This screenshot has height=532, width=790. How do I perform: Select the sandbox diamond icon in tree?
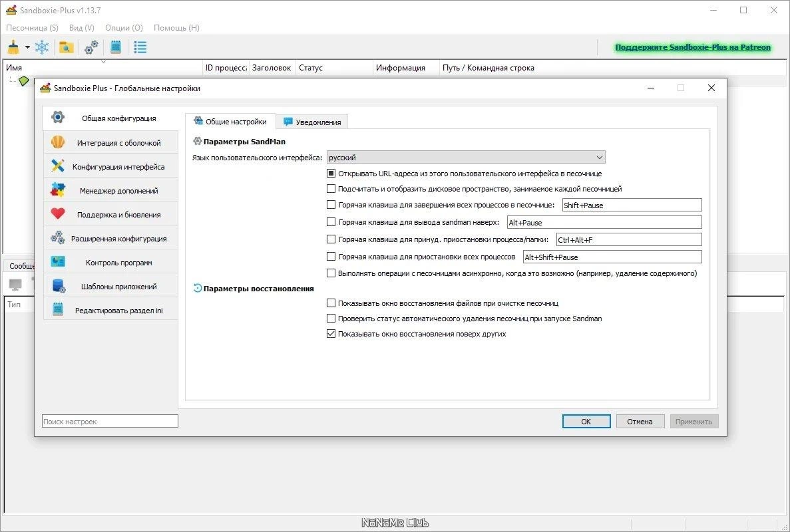23,80
